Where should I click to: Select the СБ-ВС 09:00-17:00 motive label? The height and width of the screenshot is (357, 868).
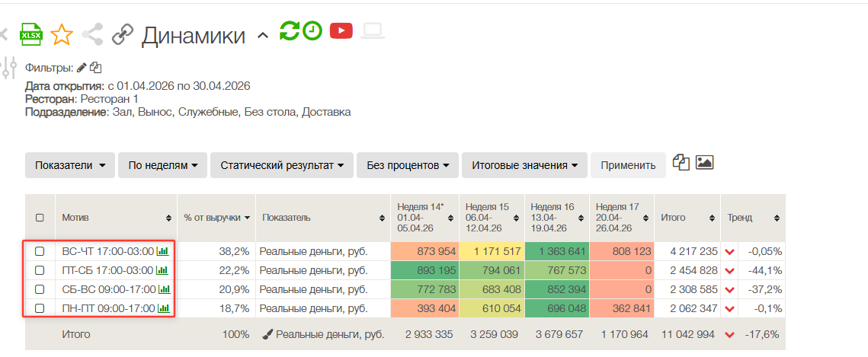coord(109,289)
